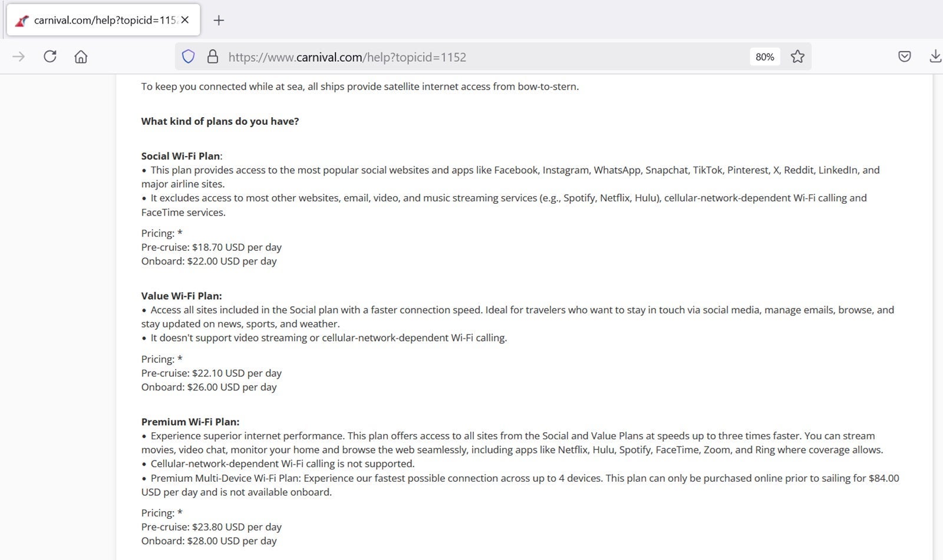
Task: Click the tracking protection shield icon
Action: [x=188, y=57]
